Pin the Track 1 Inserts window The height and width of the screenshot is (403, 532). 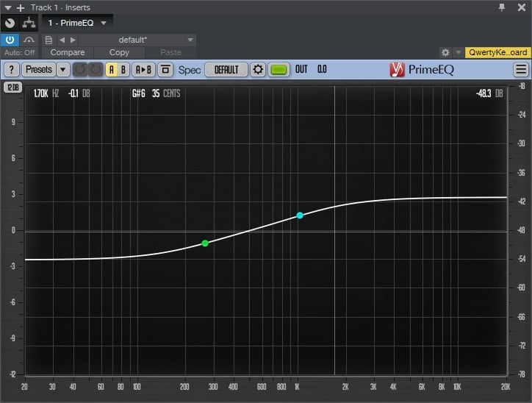click(502, 7)
